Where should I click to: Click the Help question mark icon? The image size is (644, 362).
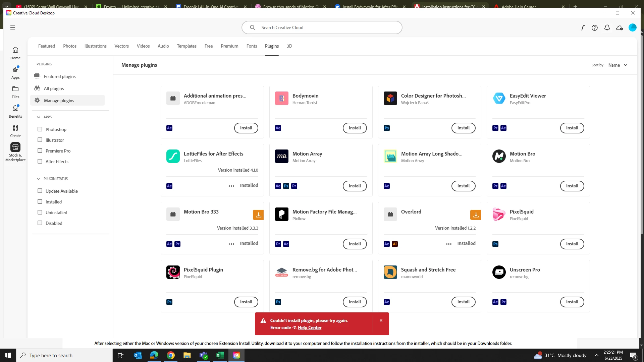(595, 28)
